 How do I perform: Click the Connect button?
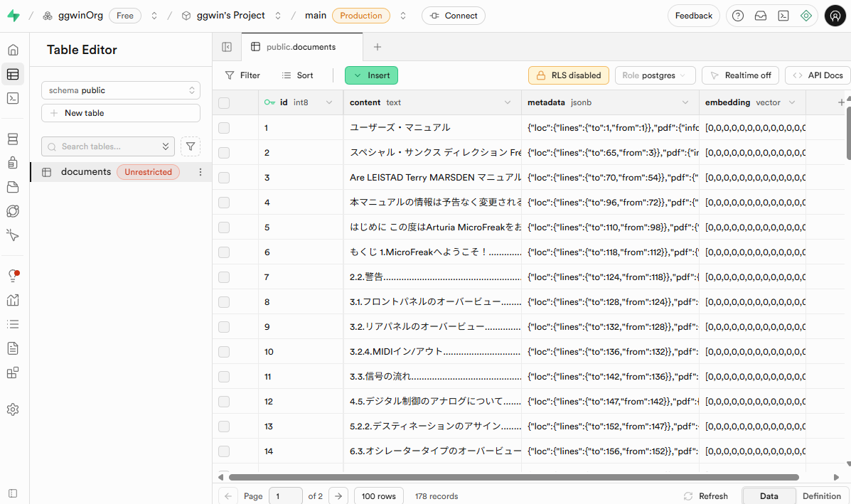click(x=454, y=16)
